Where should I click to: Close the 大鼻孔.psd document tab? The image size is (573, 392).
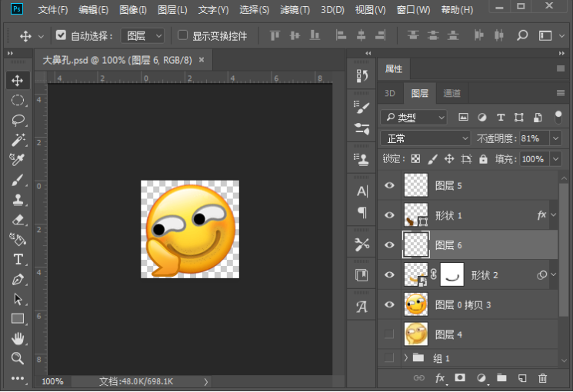(202, 60)
